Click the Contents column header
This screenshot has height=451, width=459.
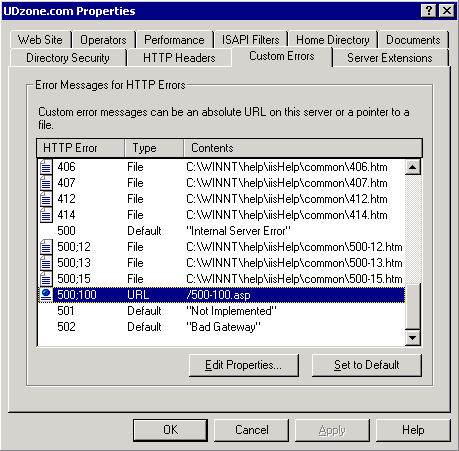coord(303,148)
